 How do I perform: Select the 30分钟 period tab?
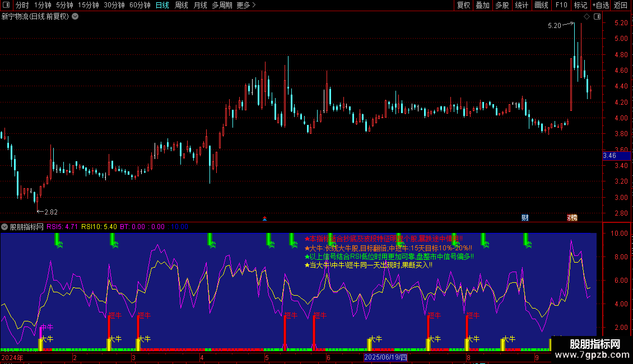click(x=114, y=5)
